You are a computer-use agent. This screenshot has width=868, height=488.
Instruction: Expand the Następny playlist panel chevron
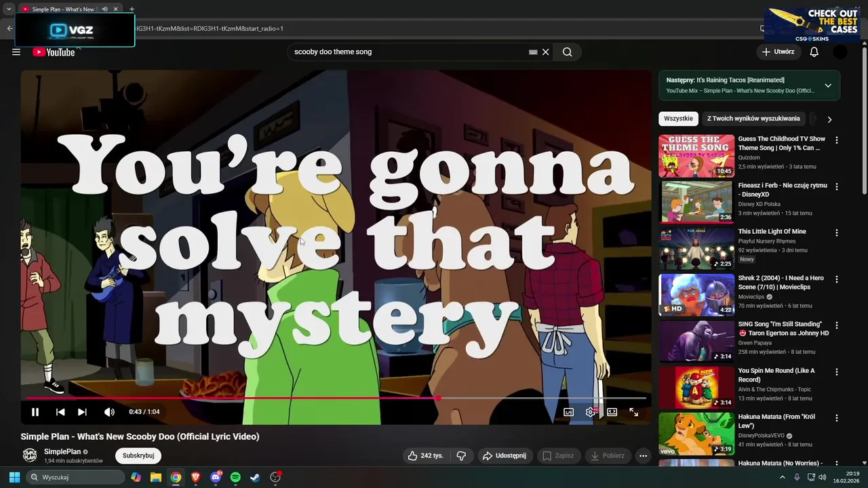[828, 85]
